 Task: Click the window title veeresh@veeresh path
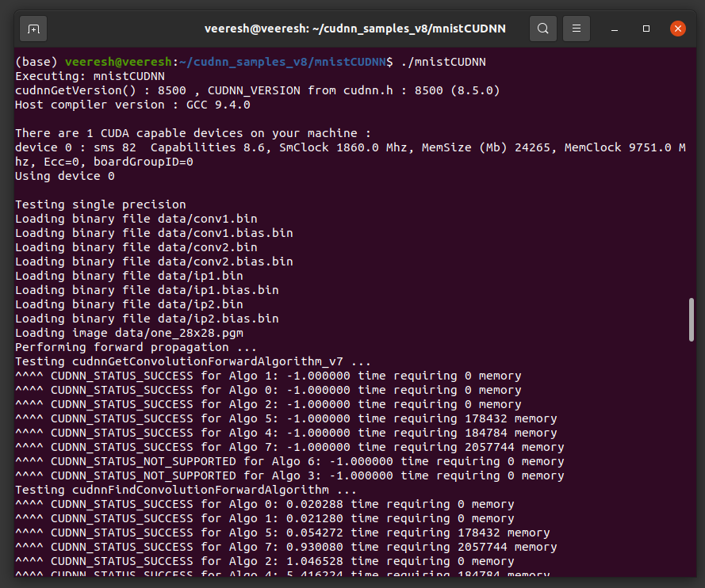pyautogui.click(x=354, y=29)
